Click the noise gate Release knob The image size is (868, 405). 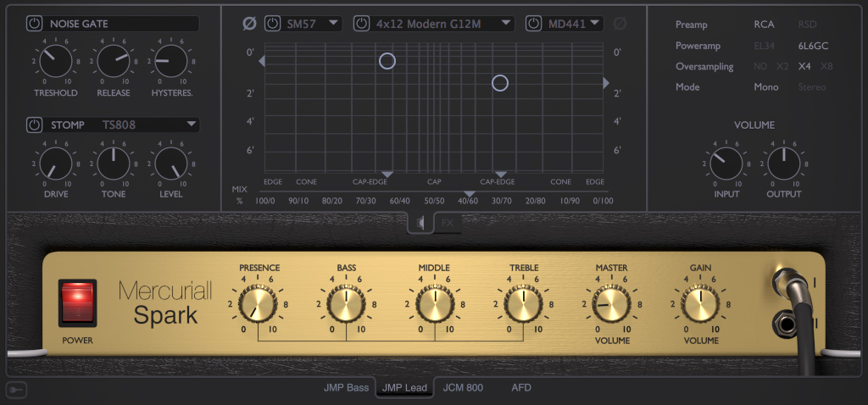click(114, 61)
